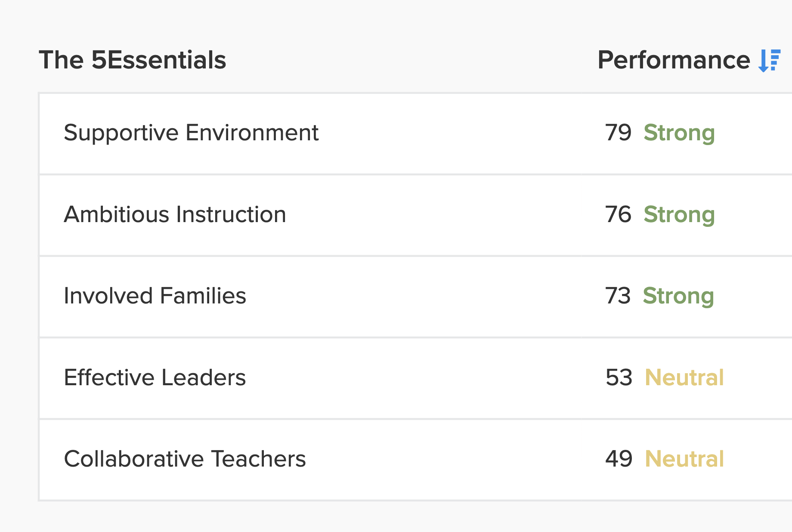Select The 5Essentials column heading

click(x=133, y=60)
